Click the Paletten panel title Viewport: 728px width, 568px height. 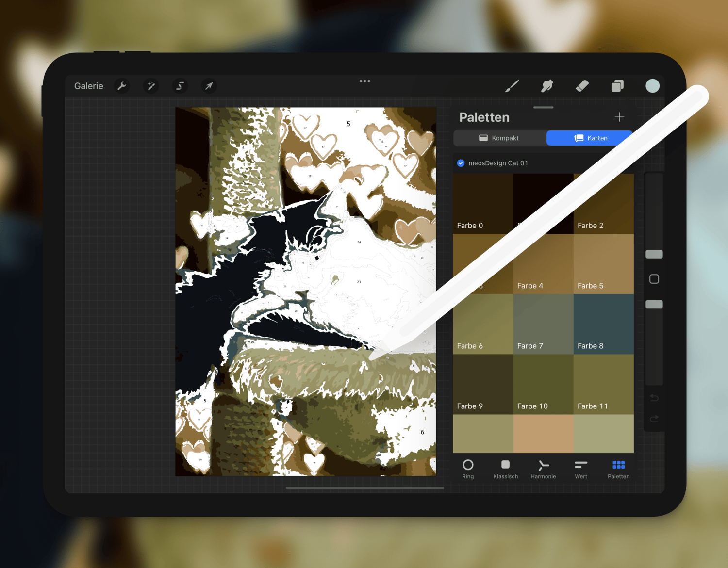[484, 117]
